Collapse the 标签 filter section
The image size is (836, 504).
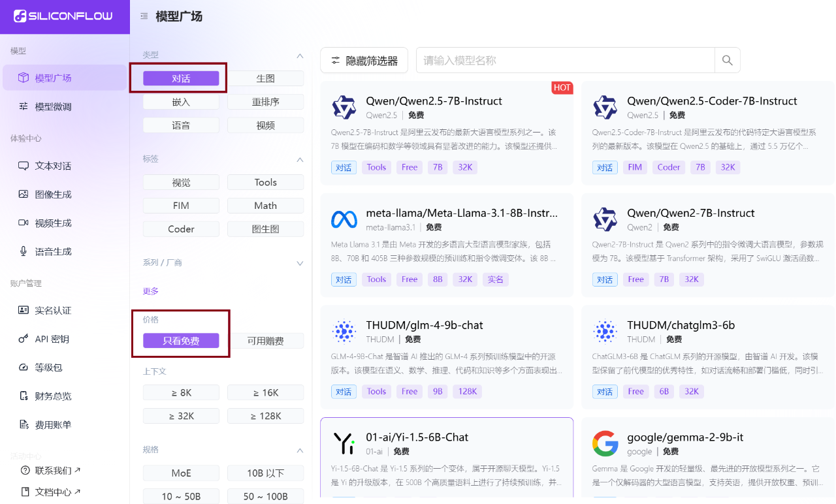(x=300, y=159)
